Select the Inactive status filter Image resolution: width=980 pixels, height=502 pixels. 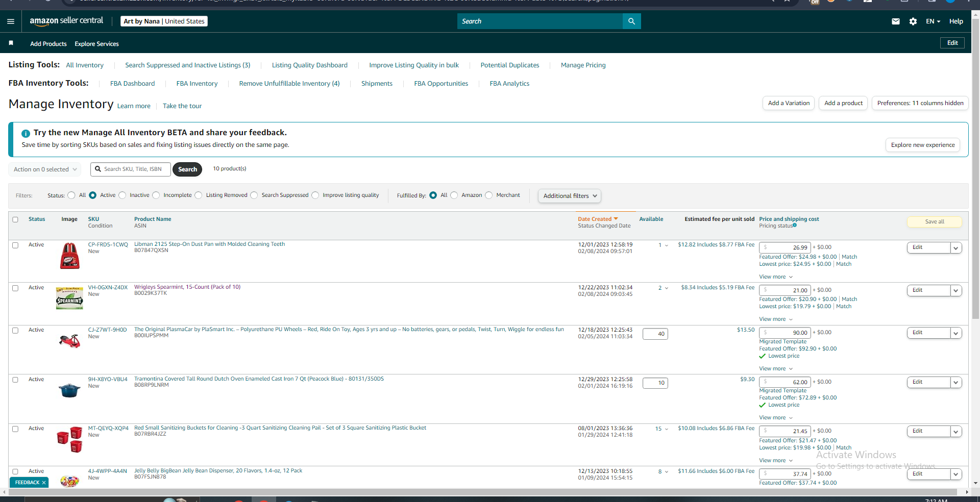coord(122,195)
